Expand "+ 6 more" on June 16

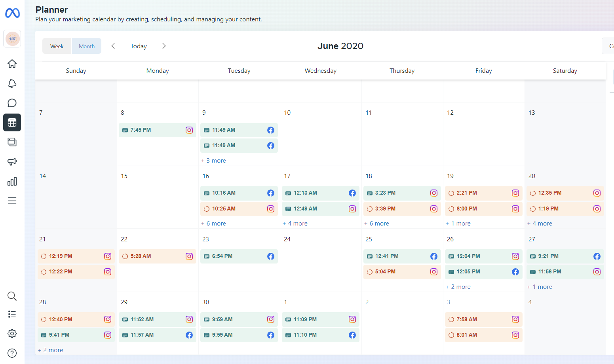click(214, 224)
